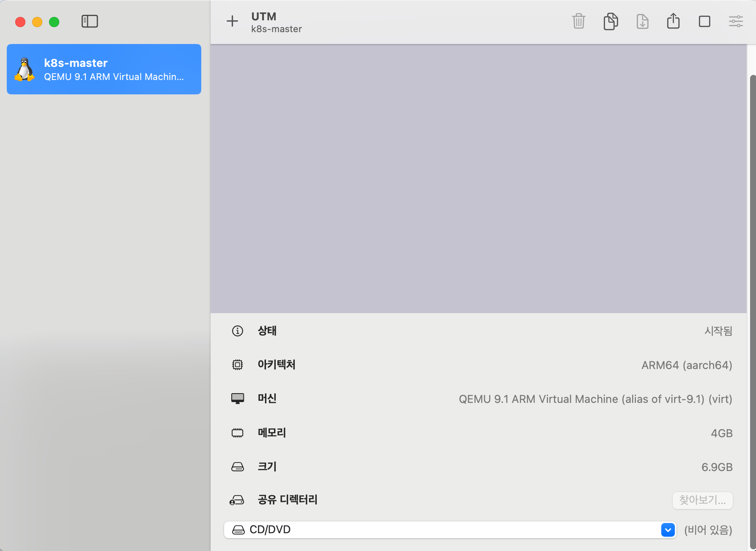The image size is (756, 551).
Task: Click the 시작됨 status value
Action: (x=718, y=331)
